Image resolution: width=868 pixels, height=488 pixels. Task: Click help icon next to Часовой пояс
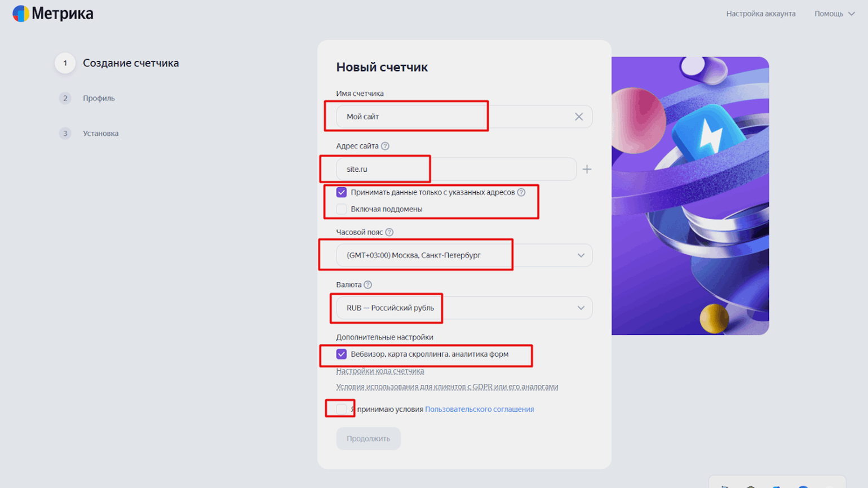pyautogui.click(x=389, y=232)
